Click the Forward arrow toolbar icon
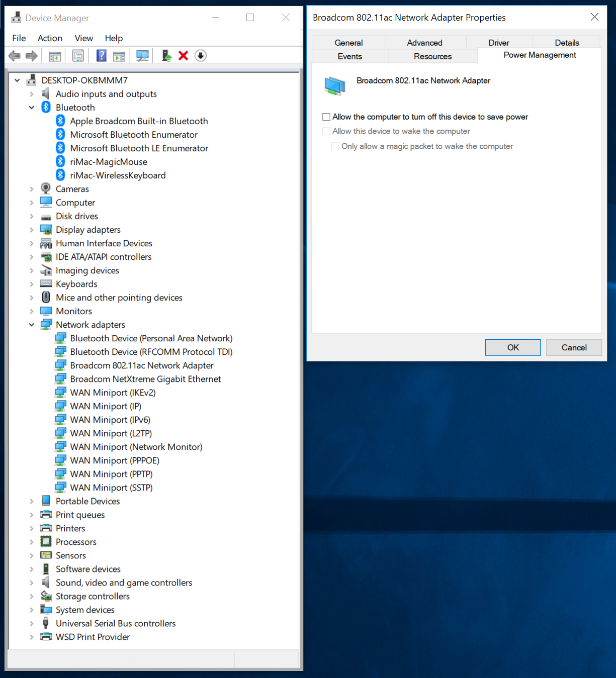616x678 pixels. point(32,56)
